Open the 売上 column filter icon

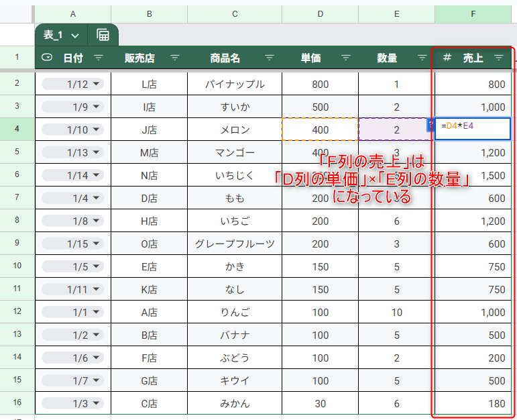point(499,58)
